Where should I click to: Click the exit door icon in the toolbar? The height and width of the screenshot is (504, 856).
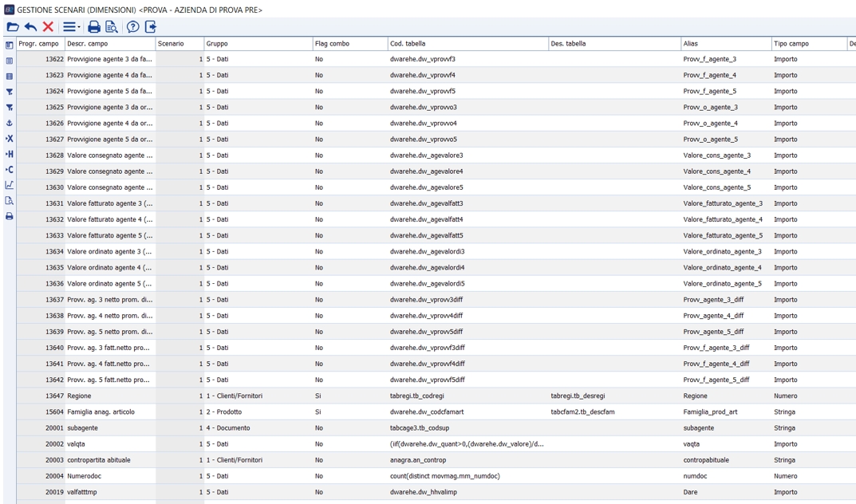pos(151,27)
